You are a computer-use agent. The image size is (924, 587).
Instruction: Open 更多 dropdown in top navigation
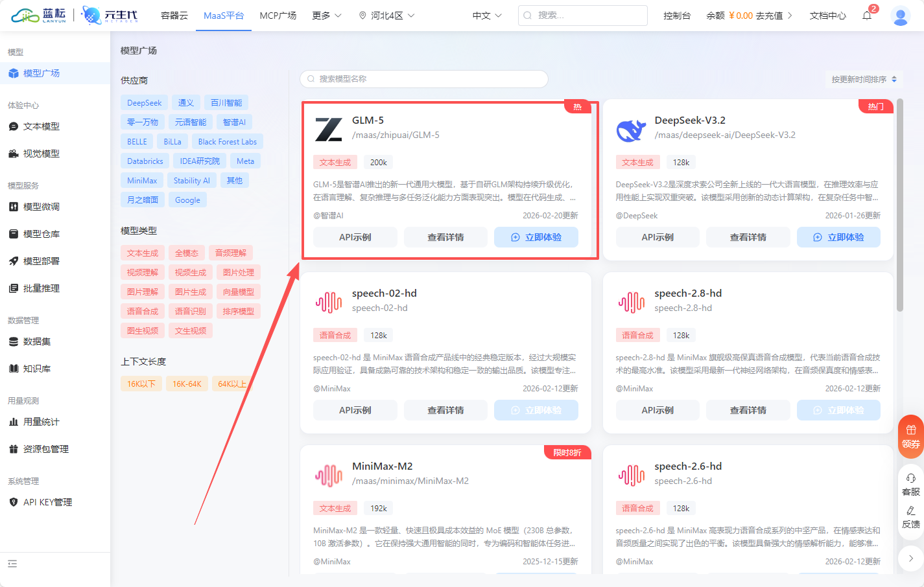tap(326, 16)
